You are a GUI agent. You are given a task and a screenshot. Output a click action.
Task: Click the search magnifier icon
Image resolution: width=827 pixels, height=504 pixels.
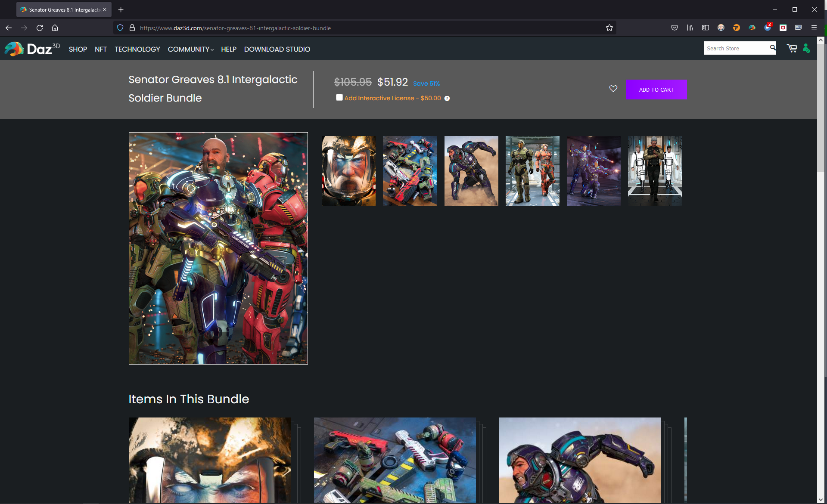point(773,48)
